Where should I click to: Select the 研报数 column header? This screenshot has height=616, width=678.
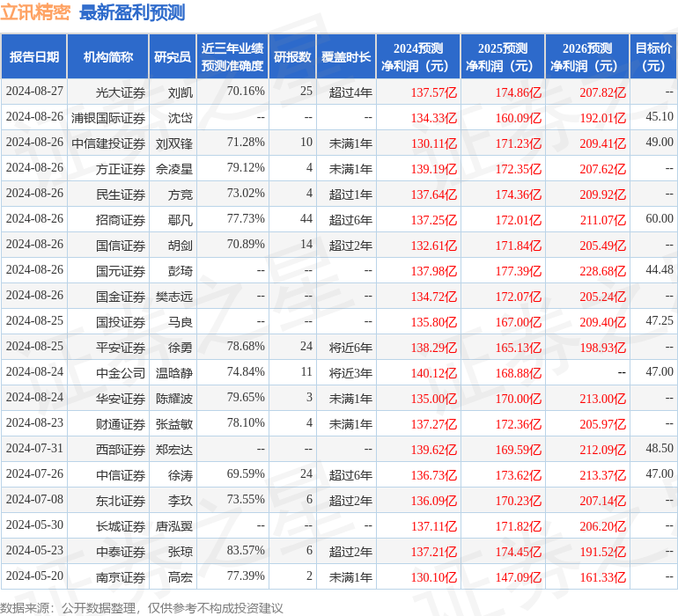[x=292, y=56]
